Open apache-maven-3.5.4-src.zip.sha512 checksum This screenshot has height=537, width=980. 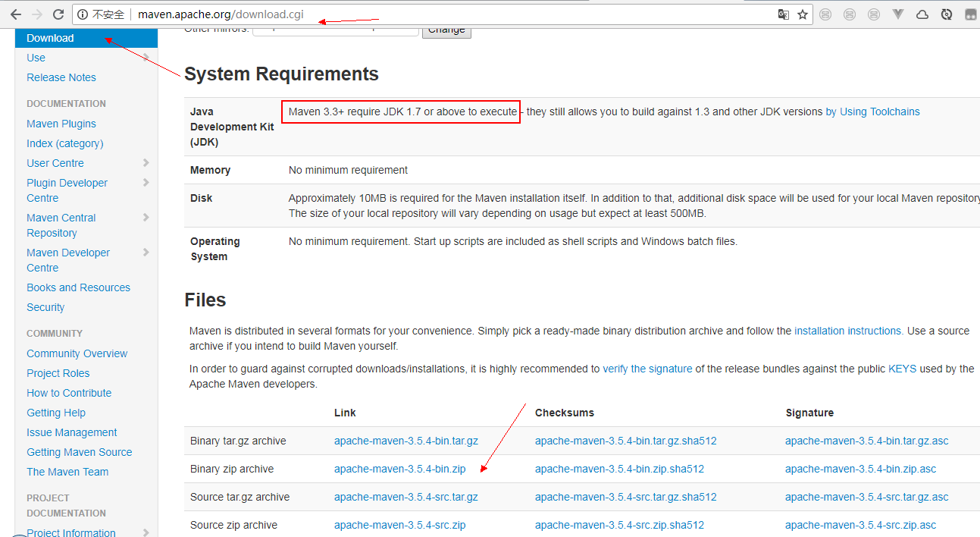(619, 525)
